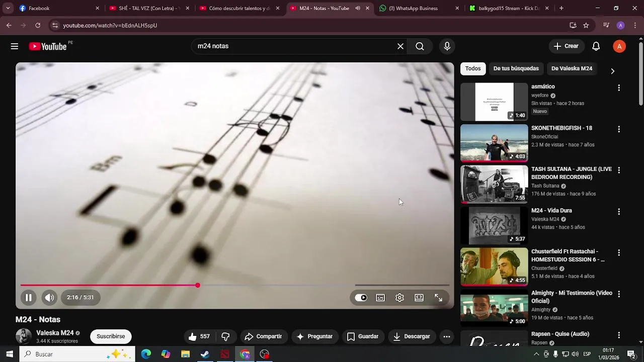Open player settings gear
644x362 pixels.
click(399, 298)
